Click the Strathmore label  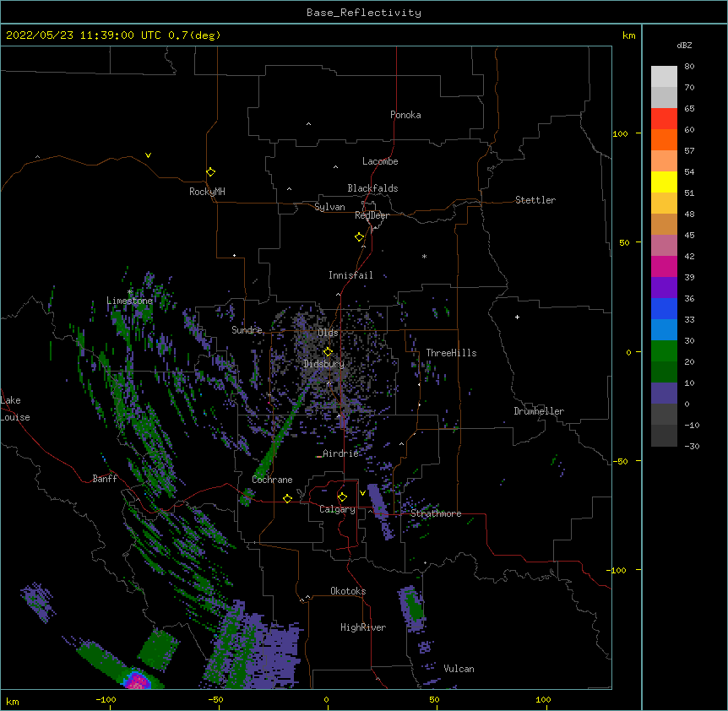click(436, 513)
